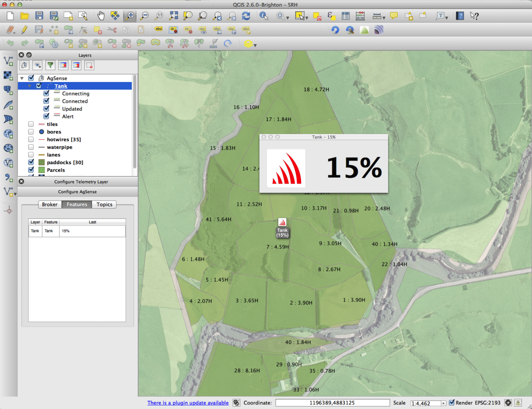The height and width of the screenshot is (409, 532).
Task: Uncheck the Connecting legend item
Action: pyautogui.click(x=46, y=93)
